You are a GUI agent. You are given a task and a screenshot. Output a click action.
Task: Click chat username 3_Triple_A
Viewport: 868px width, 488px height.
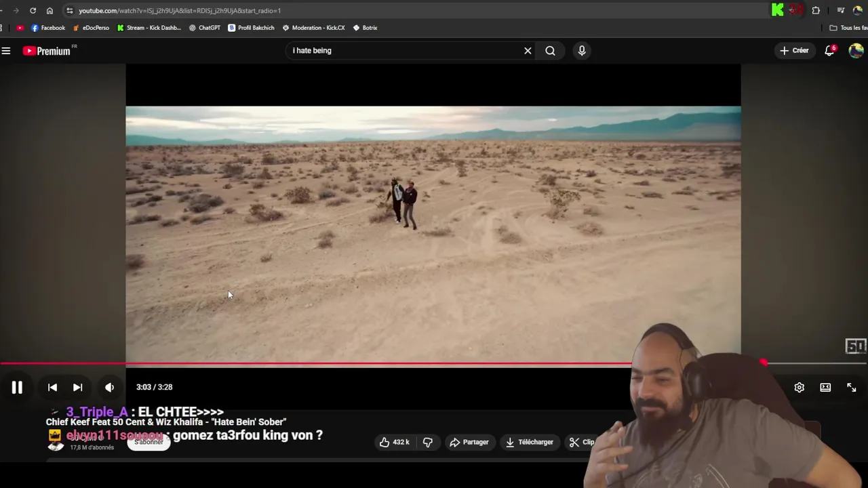coord(97,411)
